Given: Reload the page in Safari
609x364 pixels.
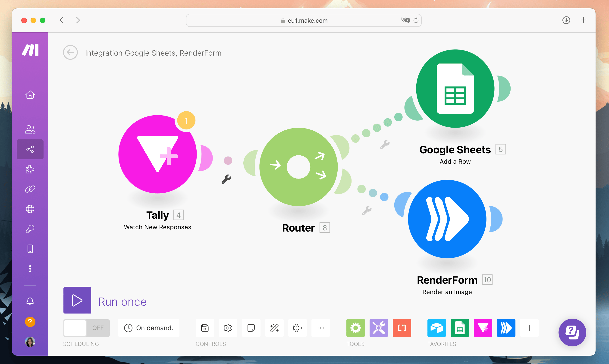Looking at the screenshot, I should coord(416,20).
